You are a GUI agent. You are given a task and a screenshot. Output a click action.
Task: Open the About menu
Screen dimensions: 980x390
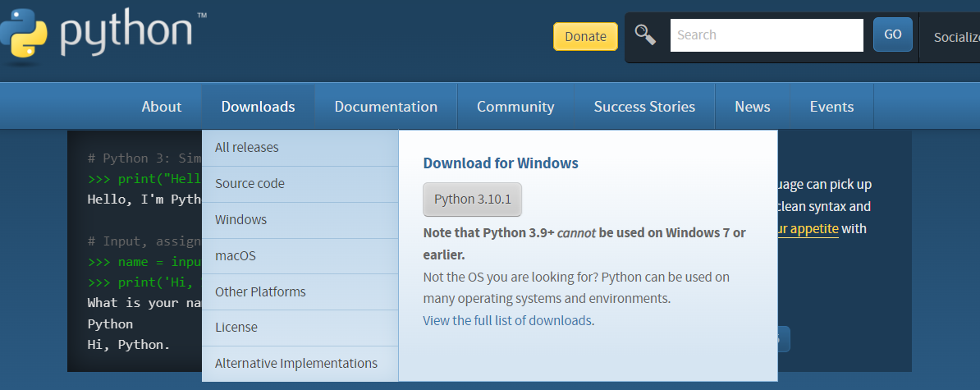pyautogui.click(x=161, y=106)
